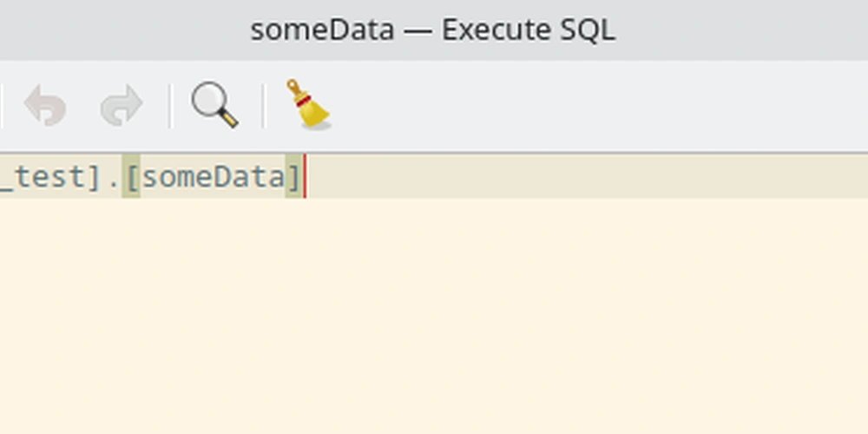Place cursor inside the _test text
This screenshot has width=868, height=434.
click(x=43, y=178)
